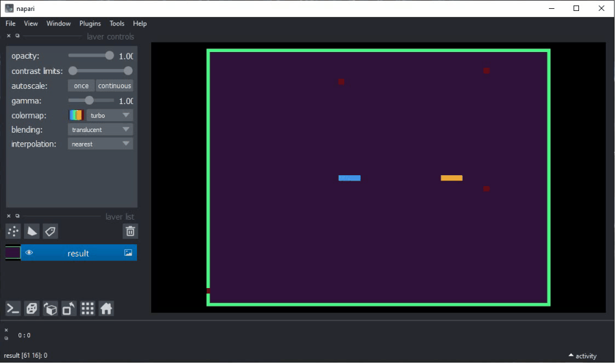Close the layer list panel
Screen dimensions: 616x364
[9, 216]
